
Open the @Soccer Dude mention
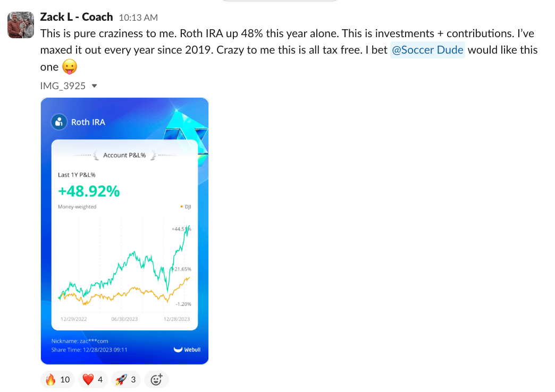click(427, 50)
